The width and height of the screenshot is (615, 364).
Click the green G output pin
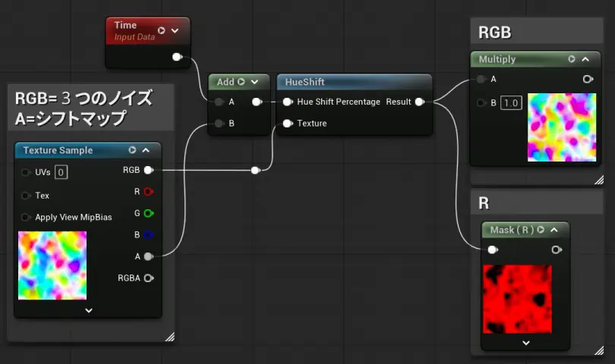pos(149,213)
